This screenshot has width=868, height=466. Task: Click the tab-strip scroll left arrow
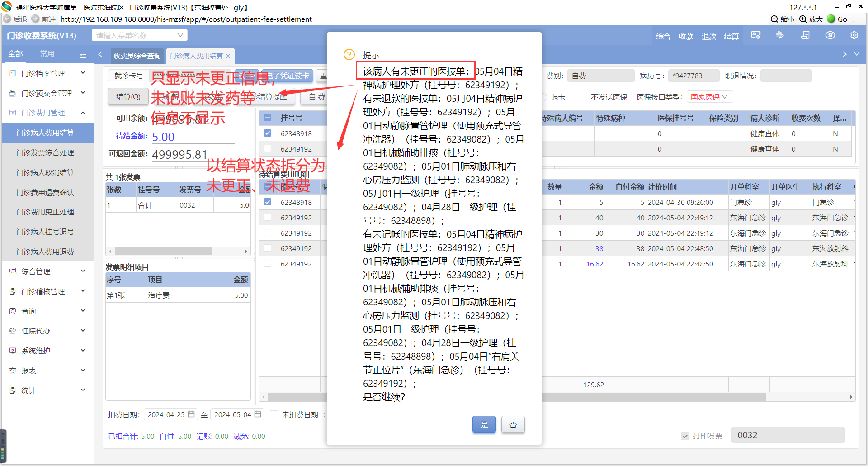click(100, 54)
